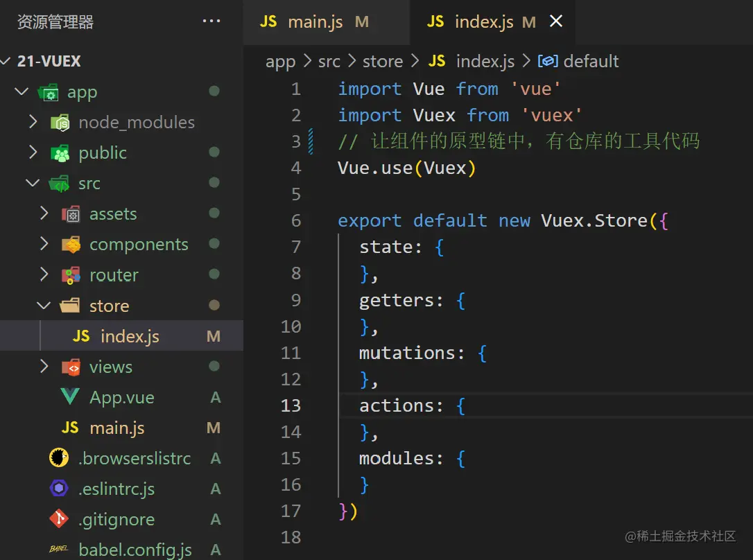The width and height of the screenshot is (753, 560).
Task: Click the node_modules folder icon
Action: pos(60,123)
